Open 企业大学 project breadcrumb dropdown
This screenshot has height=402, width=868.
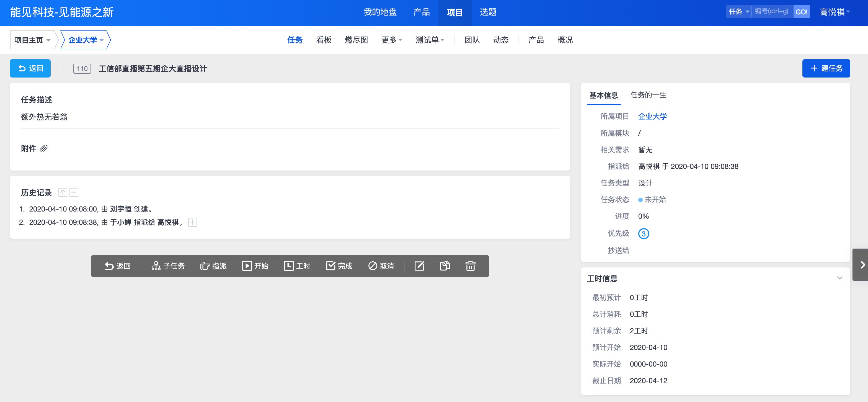tap(86, 40)
